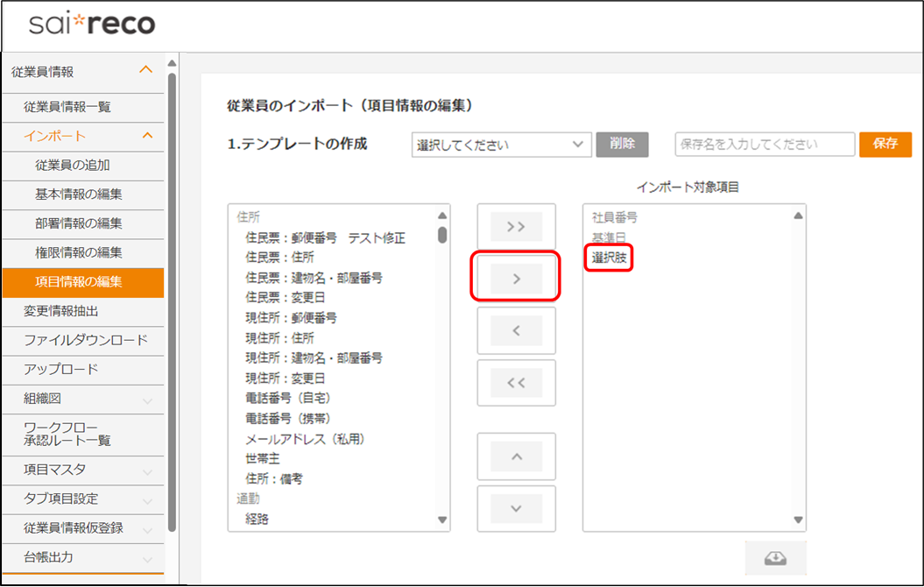Click the remove-all double left arrow button
The image size is (924, 587).
pyautogui.click(x=516, y=382)
